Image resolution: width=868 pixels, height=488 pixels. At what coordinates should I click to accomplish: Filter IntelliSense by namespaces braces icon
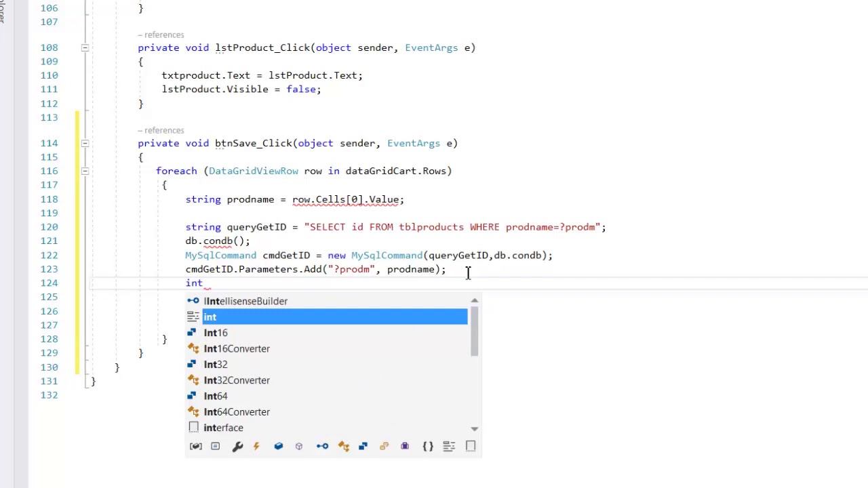pyautogui.click(x=428, y=446)
